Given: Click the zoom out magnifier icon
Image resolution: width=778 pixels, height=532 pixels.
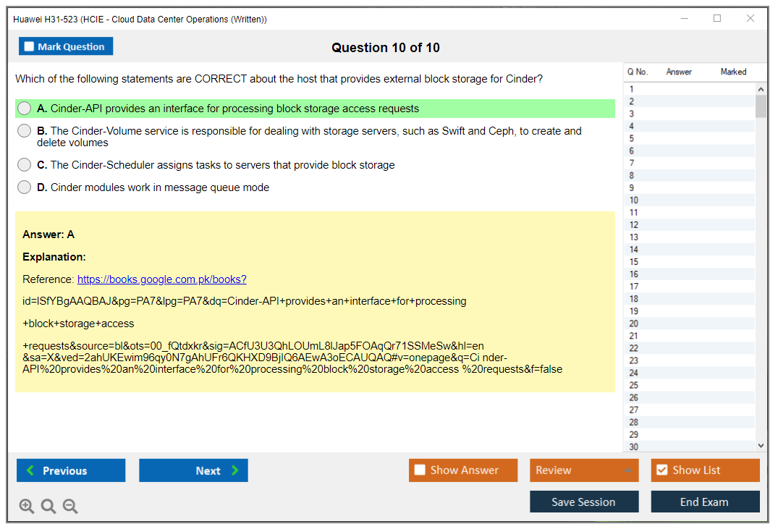Looking at the screenshot, I should coord(70,507).
